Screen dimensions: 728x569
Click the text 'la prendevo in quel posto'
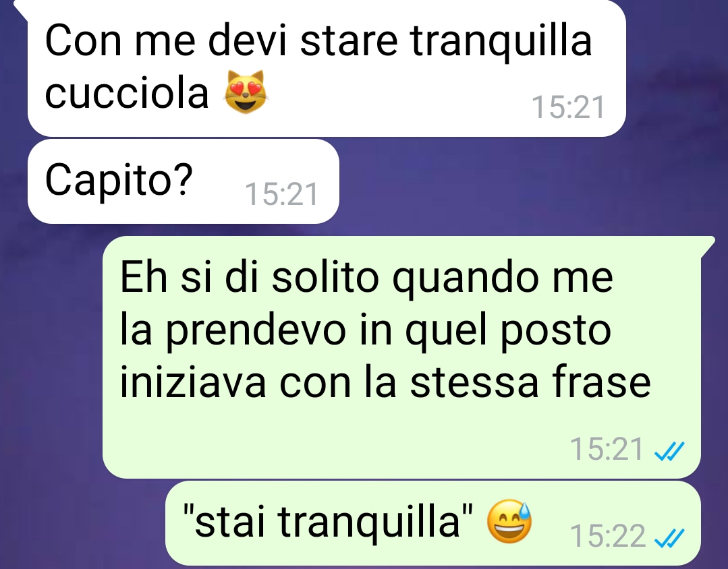[x=366, y=330]
